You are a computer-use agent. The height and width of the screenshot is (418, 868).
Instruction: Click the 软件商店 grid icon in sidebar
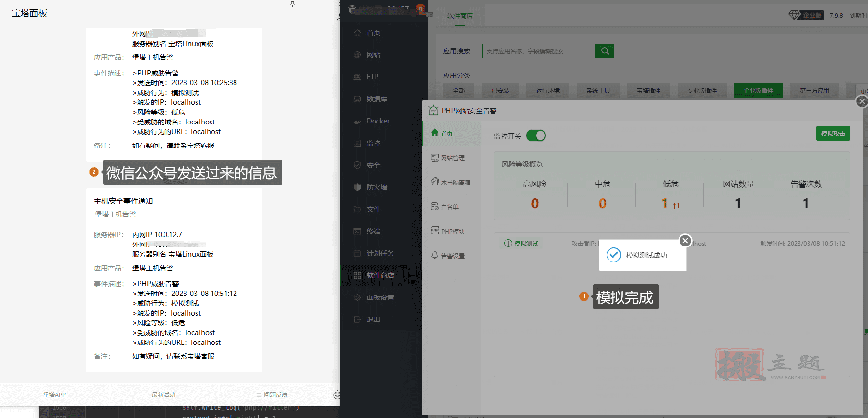pyautogui.click(x=357, y=275)
